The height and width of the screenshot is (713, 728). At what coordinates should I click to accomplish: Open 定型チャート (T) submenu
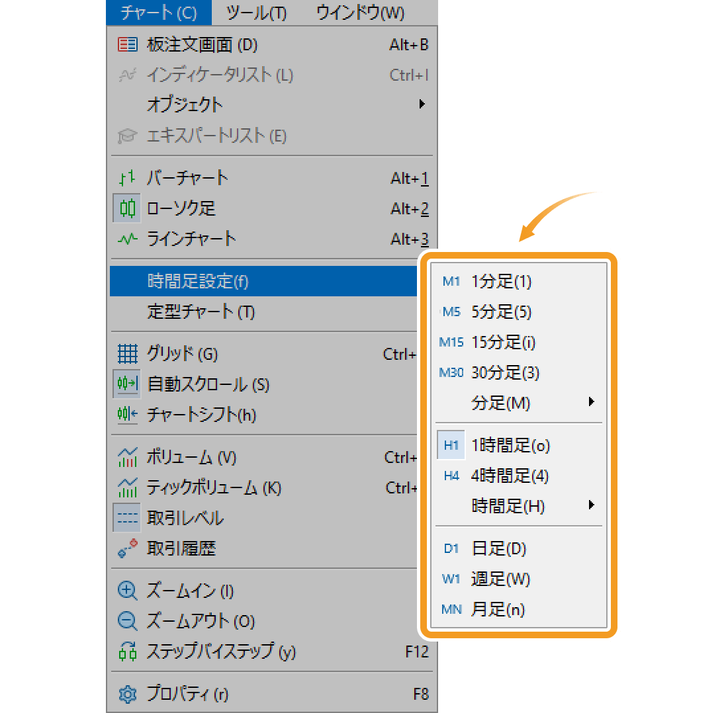[x=263, y=312]
